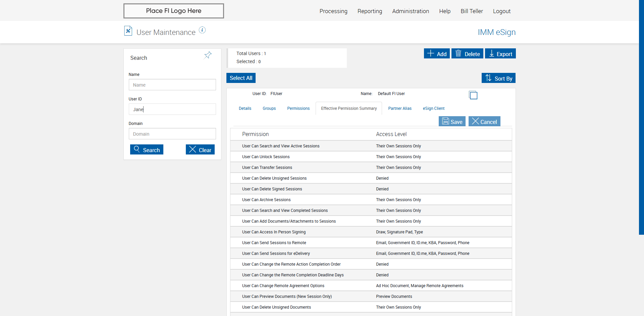The image size is (644, 316).
Task: Open the Processing menu
Action: pyautogui.click(x=333, y=11)
